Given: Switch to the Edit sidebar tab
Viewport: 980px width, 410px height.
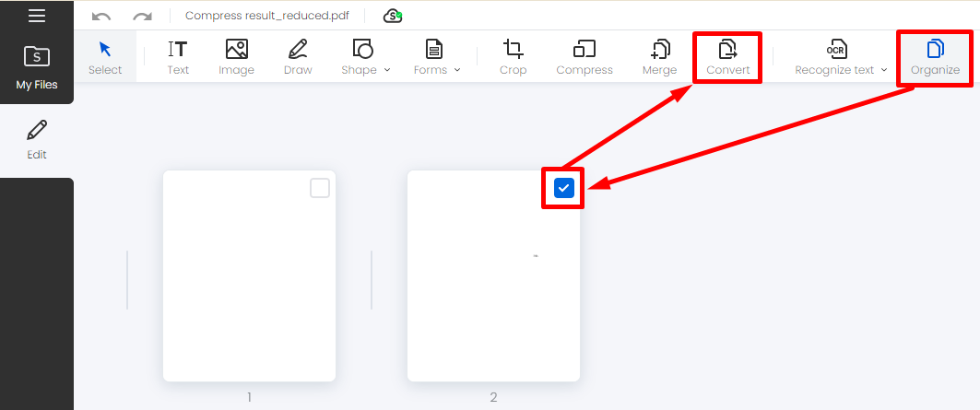Looking at the screenshot, I should pyautogui.click(x=37, y=141).
